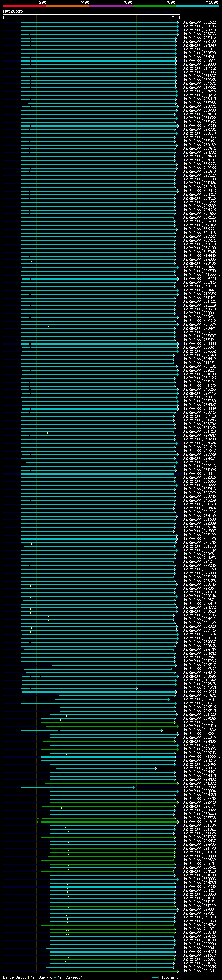Select hit label UniRef100_C5IX23

click(199, 714)
